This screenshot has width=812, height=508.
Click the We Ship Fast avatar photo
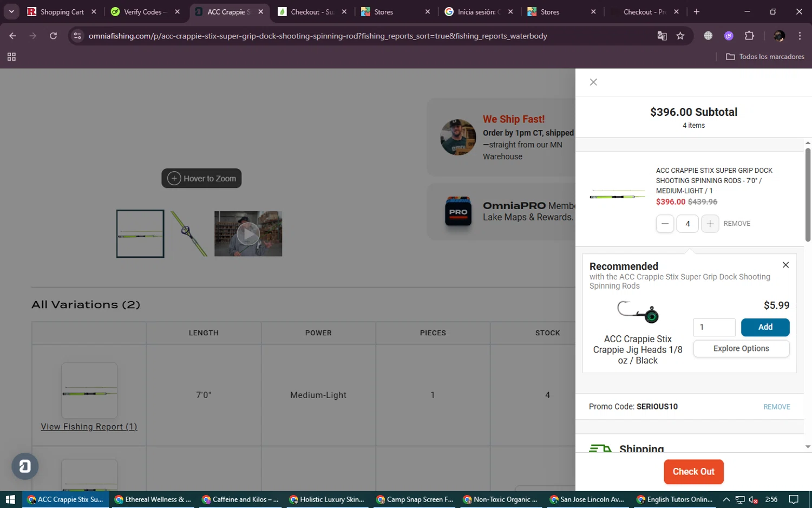[458, 137]
